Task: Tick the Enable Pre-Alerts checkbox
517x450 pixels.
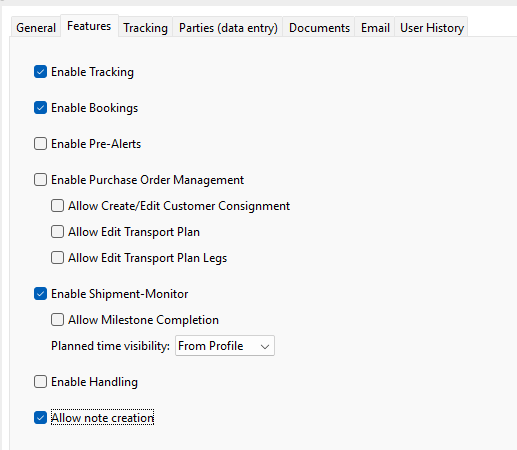Action: click(40, 144)
